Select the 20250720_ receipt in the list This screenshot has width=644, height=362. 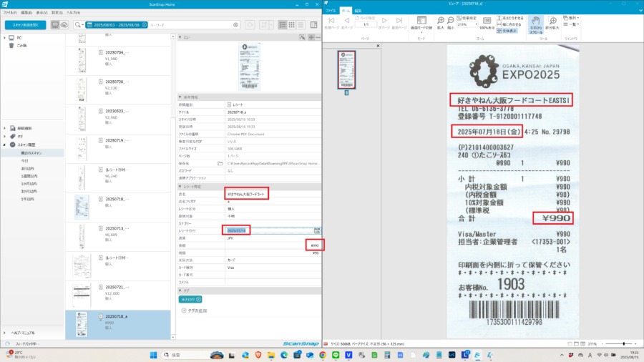118,90
